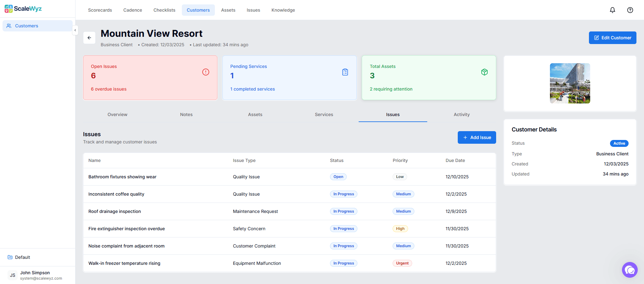Collapse the sidebar using the chevron
The height and width of the screenshot is (284, 644).
click(75, 30)
